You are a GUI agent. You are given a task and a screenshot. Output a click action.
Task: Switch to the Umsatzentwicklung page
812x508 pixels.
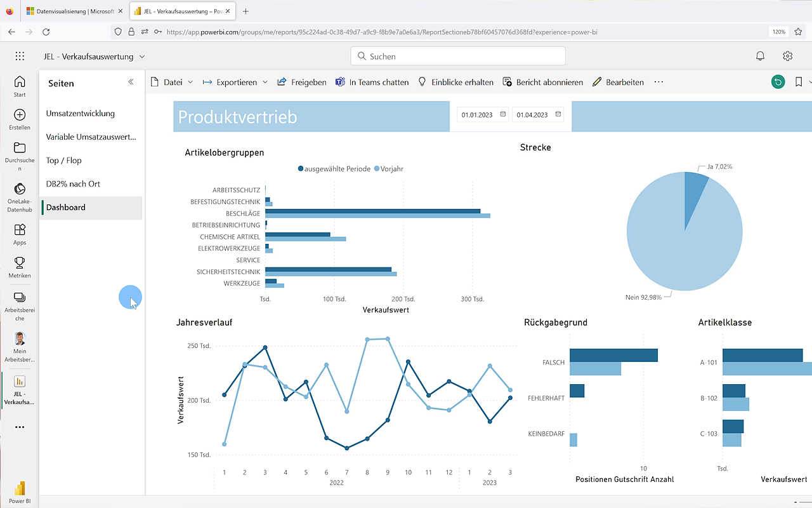81,114
